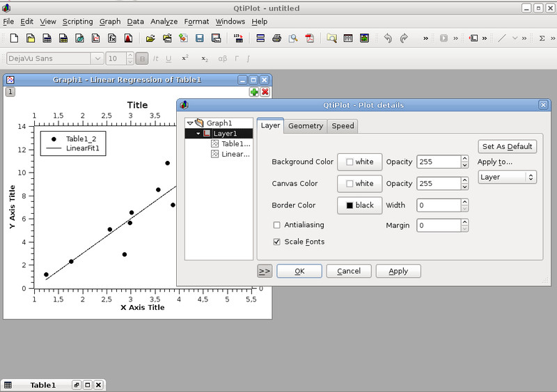Increase Margin stepper value
Viewport: 557px width, 392px height.
click(464, 222)
